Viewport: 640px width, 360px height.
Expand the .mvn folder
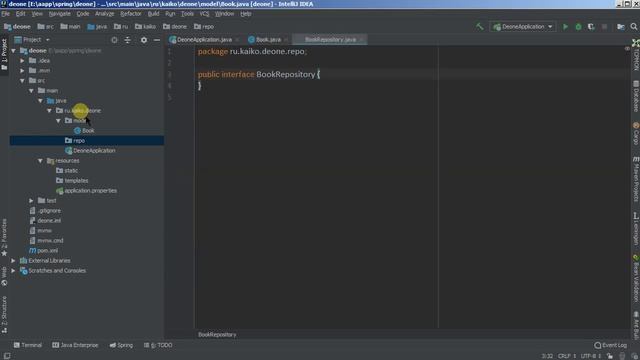point(22,71)
